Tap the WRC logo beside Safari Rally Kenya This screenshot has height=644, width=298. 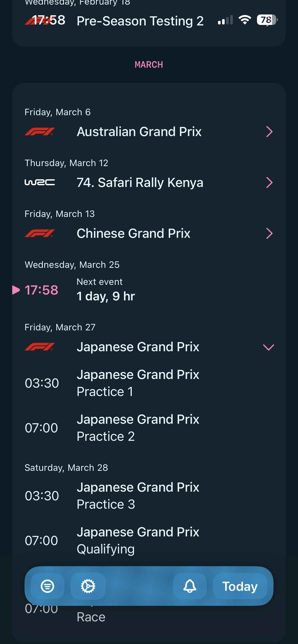40,182
